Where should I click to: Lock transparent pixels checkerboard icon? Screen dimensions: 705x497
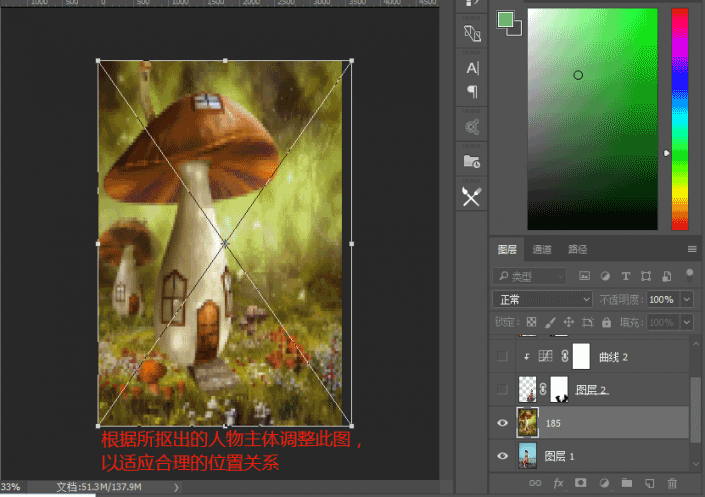(531, 322)
